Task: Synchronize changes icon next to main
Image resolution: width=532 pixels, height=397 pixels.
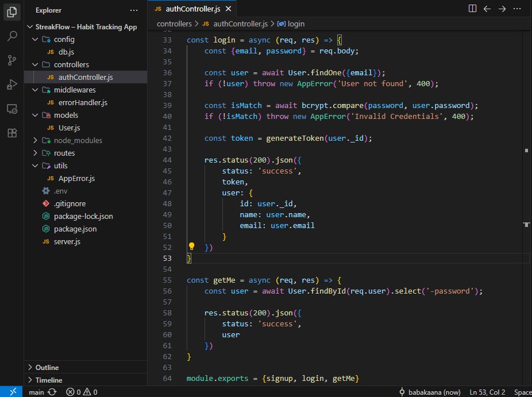Action: pyautogui.click(x=52, y=392)
